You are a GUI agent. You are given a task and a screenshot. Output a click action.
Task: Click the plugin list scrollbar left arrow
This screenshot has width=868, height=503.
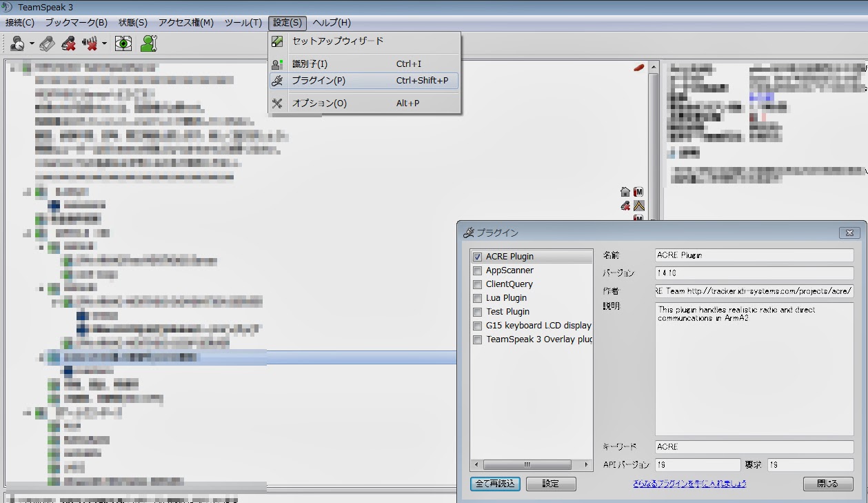476,464
